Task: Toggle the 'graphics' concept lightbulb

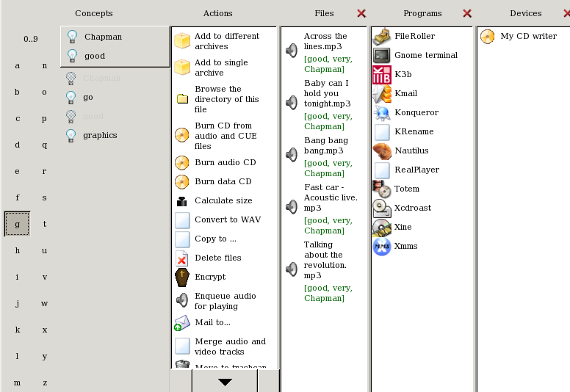Action: point(71,135)
